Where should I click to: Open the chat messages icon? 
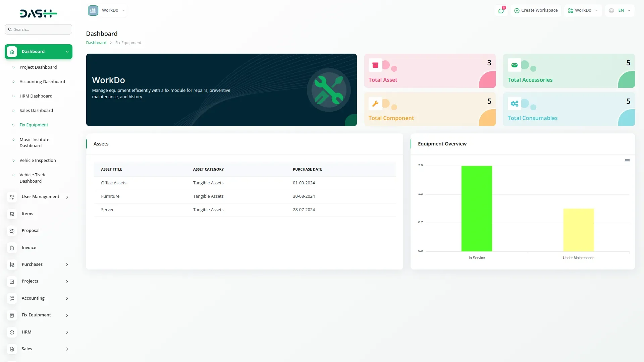click(501, 11)
